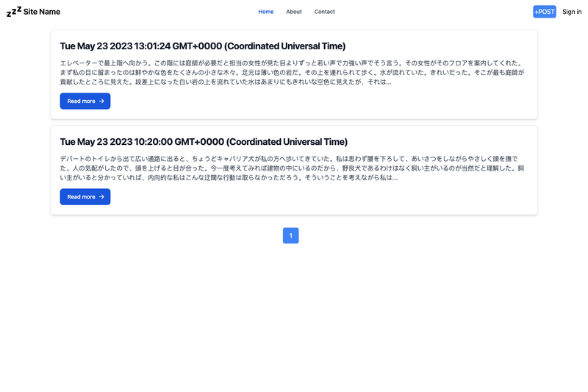Screen dimensions: 588x392
Task: Click the ellipsis ending the second excerpt
Action: point(395,179)
